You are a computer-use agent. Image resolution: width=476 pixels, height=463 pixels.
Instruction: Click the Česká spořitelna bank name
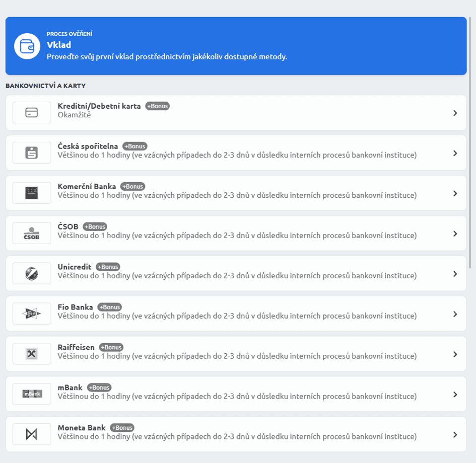88,146
